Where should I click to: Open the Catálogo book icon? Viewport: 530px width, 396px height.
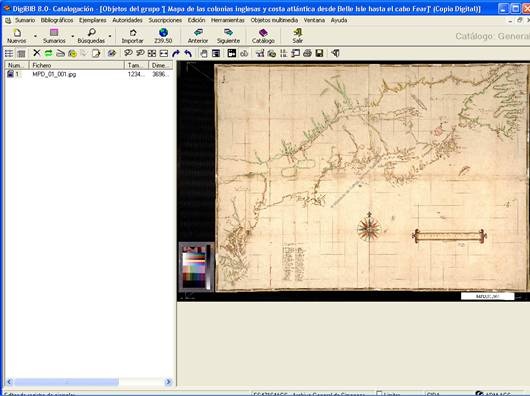(x=263, y=36)
